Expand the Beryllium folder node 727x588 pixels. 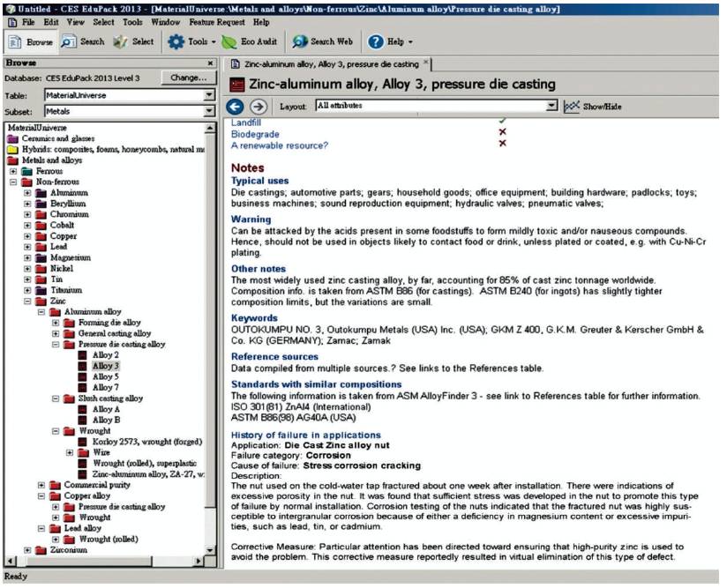coord(27,204)
